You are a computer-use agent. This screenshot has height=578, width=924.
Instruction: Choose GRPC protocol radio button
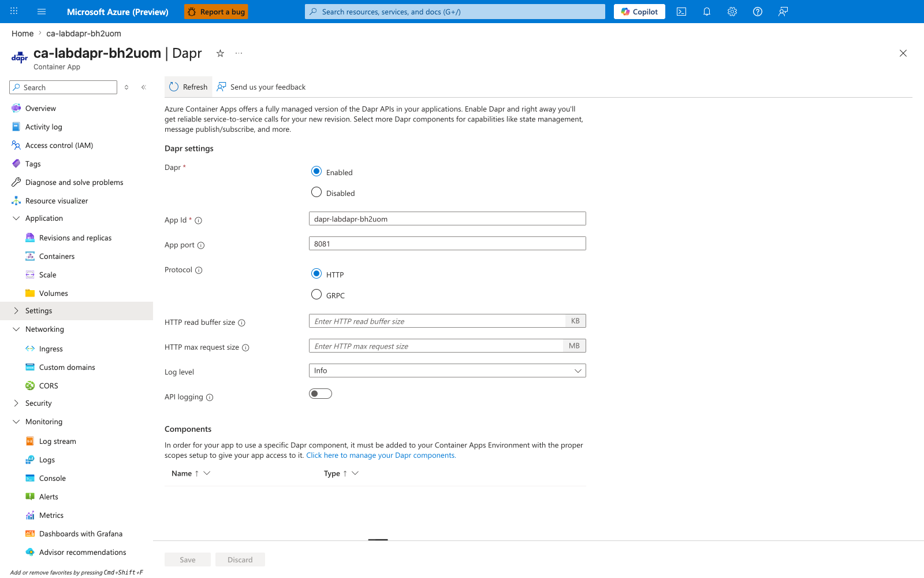(x=316, y=294)
